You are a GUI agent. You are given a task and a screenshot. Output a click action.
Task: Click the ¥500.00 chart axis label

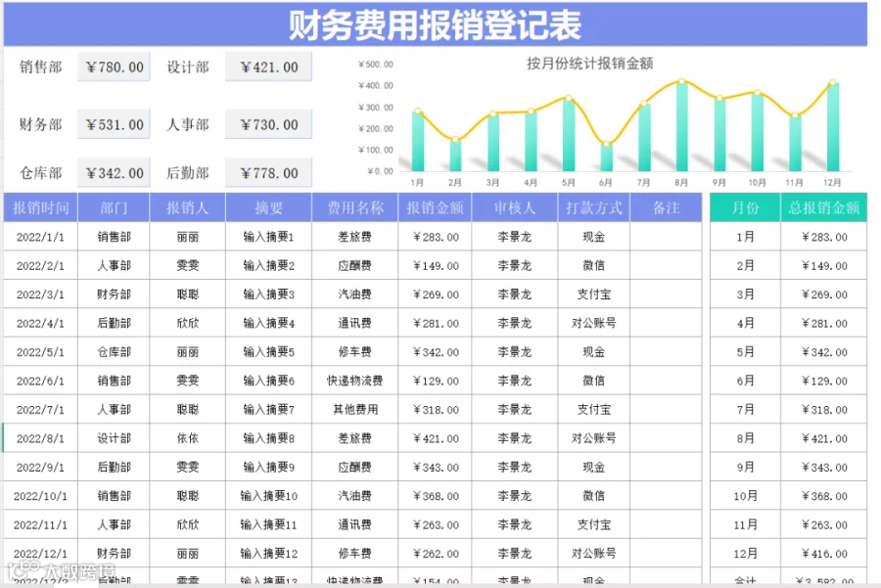[376, 64]
